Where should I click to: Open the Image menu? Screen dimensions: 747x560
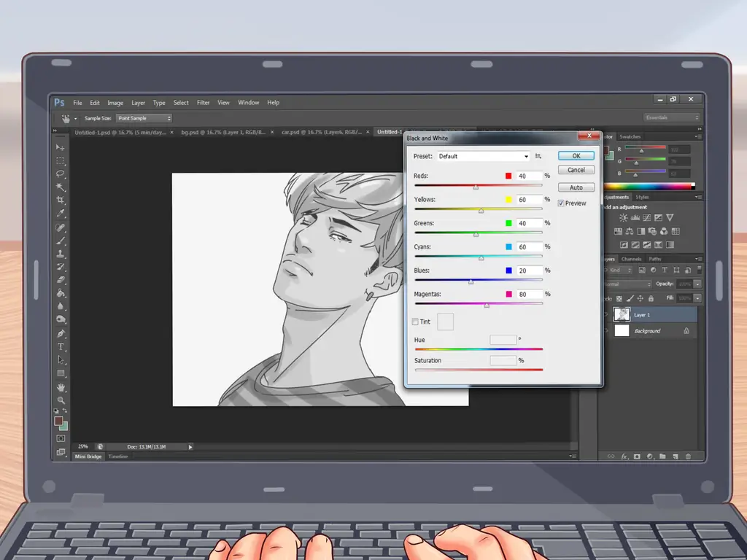[x=115, y=103]
